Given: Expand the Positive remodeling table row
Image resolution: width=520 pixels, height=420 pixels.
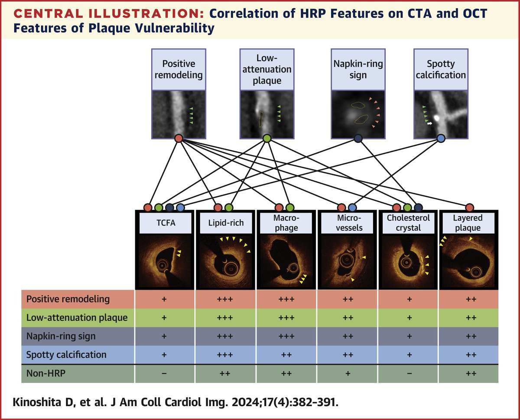Looking at the screenshot, I should pyautogui.click(x=77, y=298).
